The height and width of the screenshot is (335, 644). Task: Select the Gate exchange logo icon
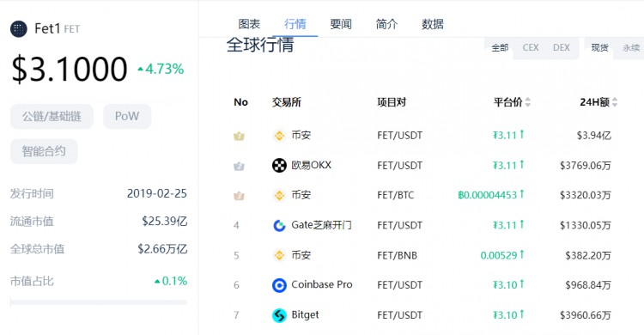pyautogui.click(x=279, y=225)
